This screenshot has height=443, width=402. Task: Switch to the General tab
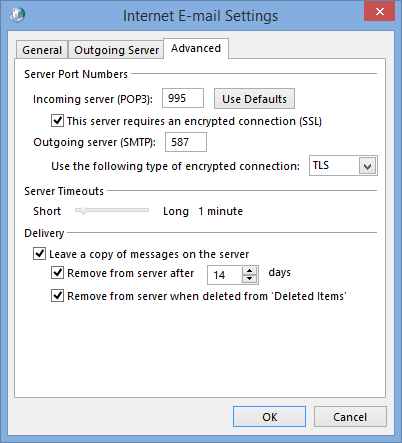(42, 50)
